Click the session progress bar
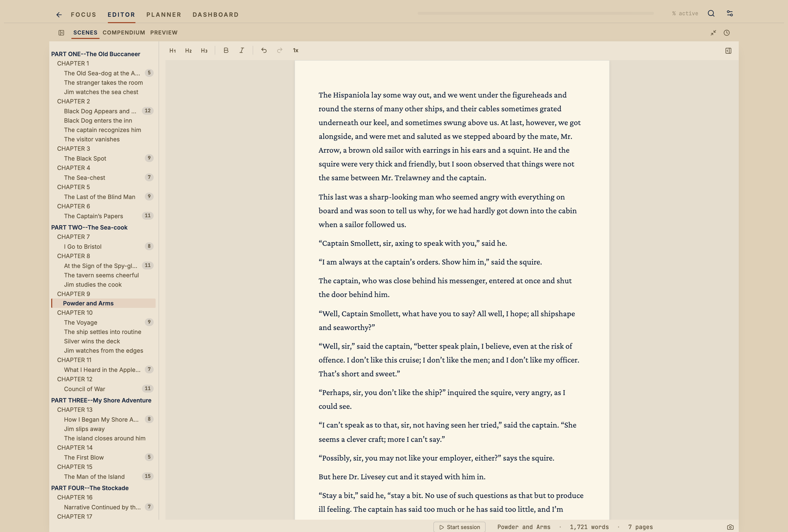The height and width of the screenshot is (532, 788). click(536, 13)
